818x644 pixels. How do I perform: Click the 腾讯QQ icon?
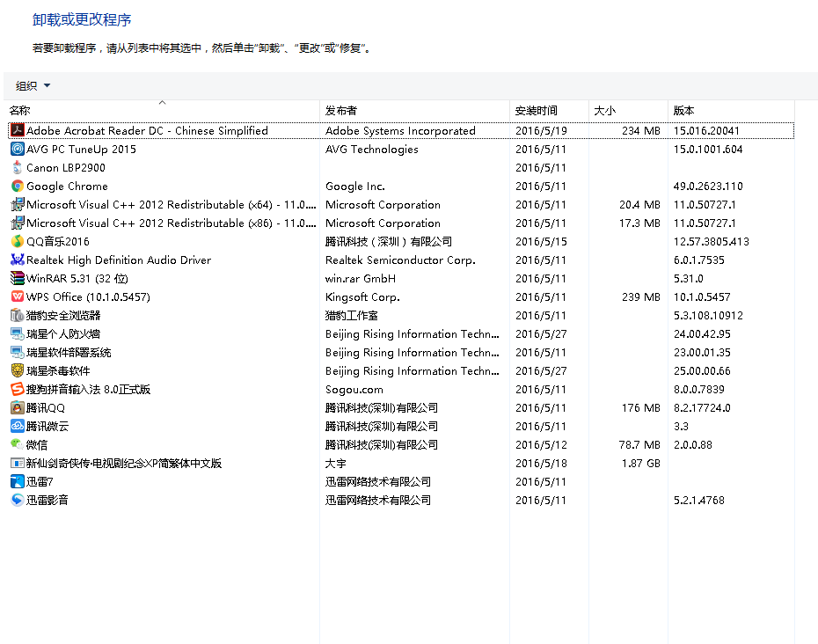pyautogui.click(x=18, y=407)
